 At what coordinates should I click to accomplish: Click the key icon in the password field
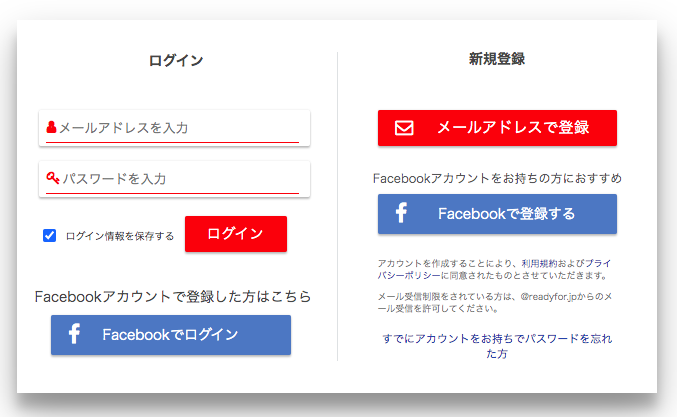click(53, 178)
